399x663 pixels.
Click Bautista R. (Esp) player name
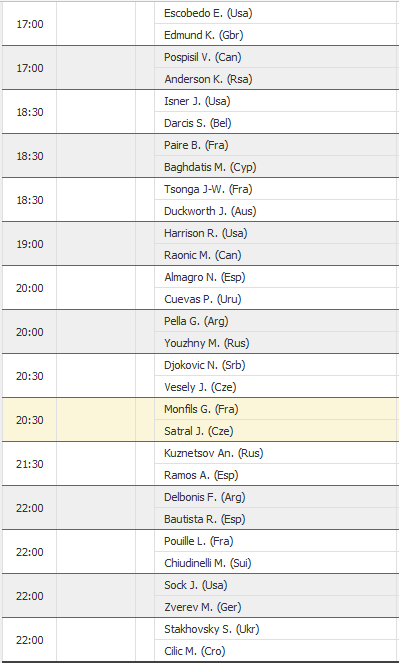pyautogui.click(x=205, y=519)
